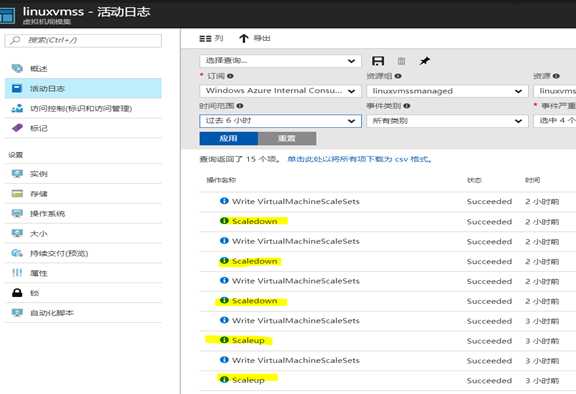Screen dimensions: 576x394
Task: Click the info icon next to 订阅
Action: coord(230,76)
